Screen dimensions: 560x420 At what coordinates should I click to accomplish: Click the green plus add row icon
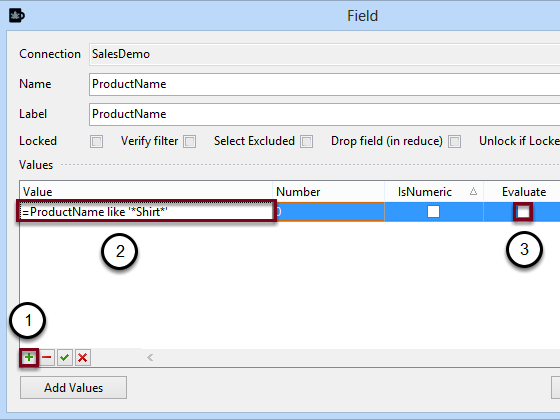click(x=29, y=357)
